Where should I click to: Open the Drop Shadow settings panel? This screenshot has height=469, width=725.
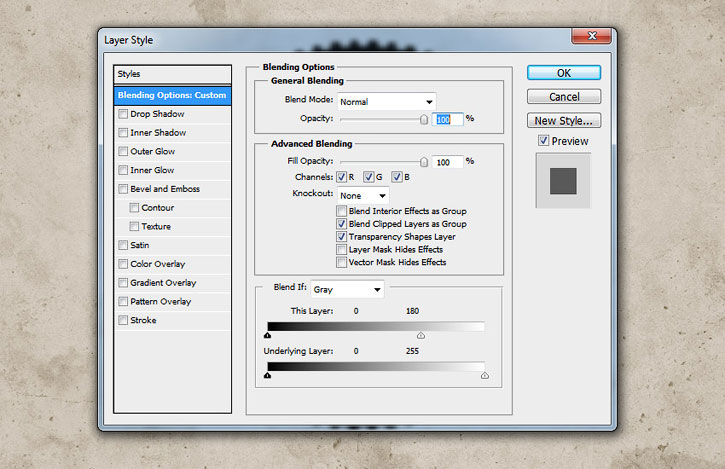(157, 114)
